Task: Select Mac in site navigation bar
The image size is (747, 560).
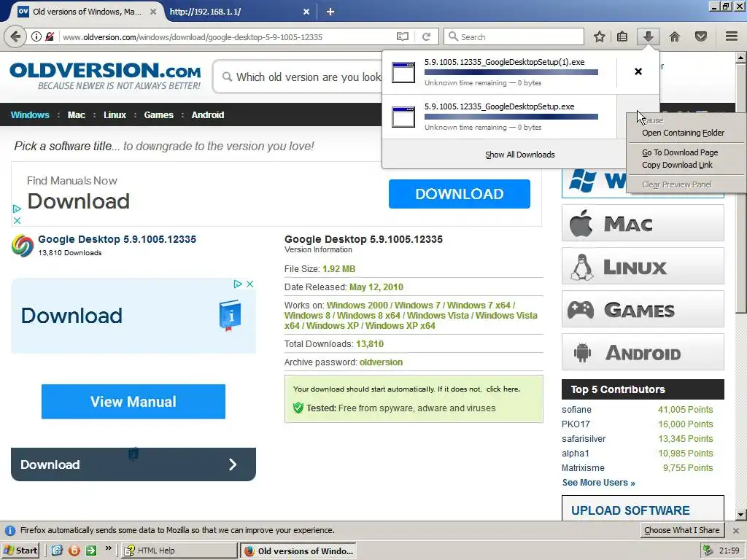Action: [x=76, y=114]
